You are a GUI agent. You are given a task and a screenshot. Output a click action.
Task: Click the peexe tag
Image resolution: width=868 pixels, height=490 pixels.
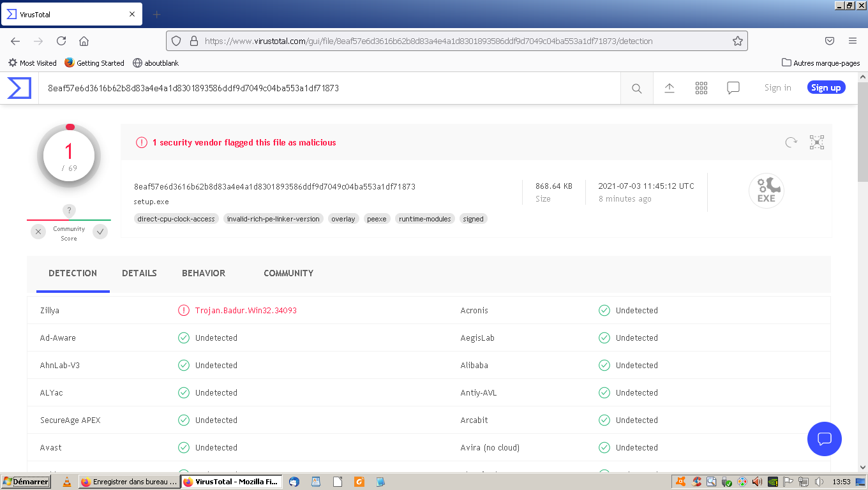377,219
